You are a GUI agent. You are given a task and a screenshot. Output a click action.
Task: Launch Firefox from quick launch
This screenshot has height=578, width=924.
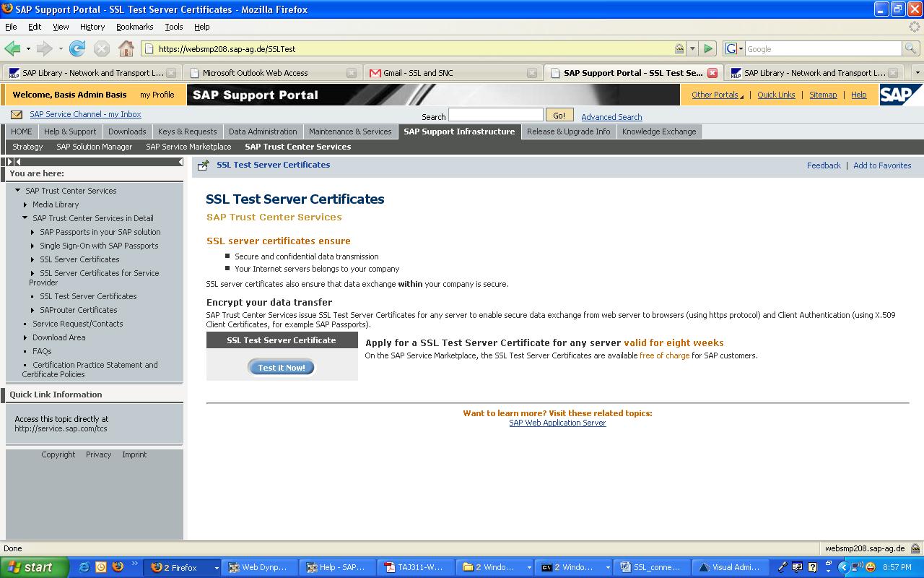click(x=118, y=567)
